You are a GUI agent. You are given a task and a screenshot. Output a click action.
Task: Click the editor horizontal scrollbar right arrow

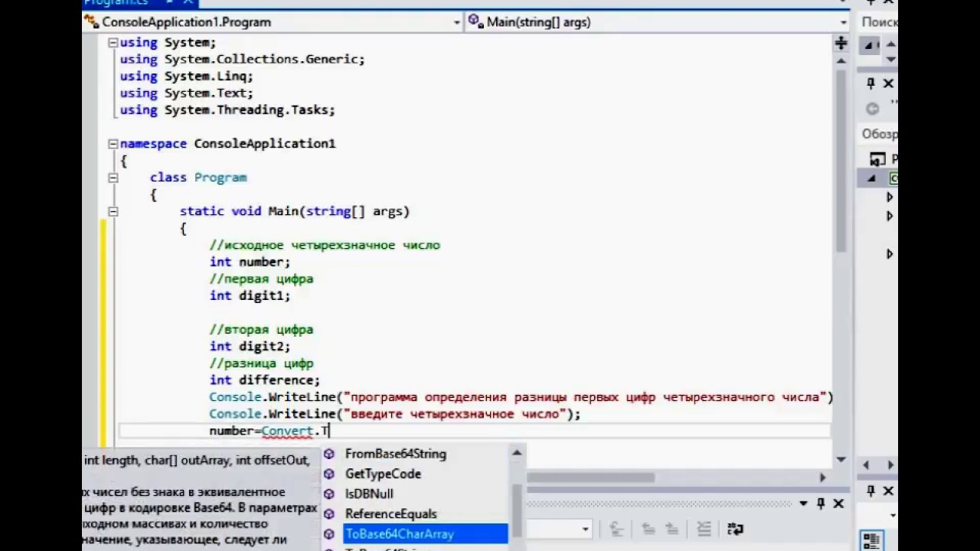pyautogui.click(x=823, y=477)
